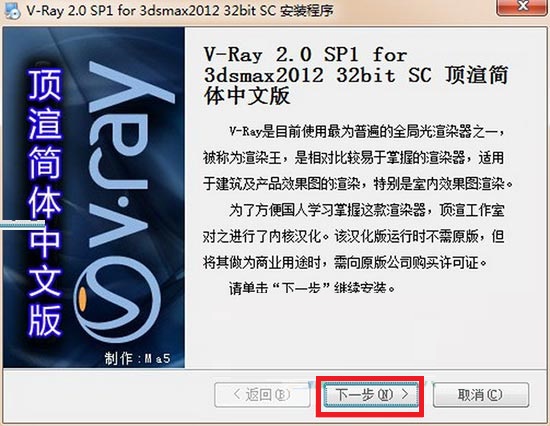Click the left chevron on 返回 button

(237, 394)
